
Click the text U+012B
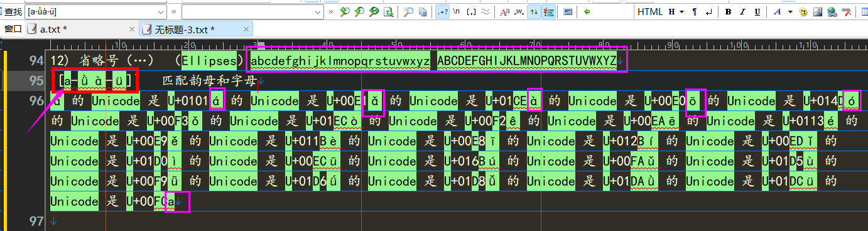pos(624,141)
